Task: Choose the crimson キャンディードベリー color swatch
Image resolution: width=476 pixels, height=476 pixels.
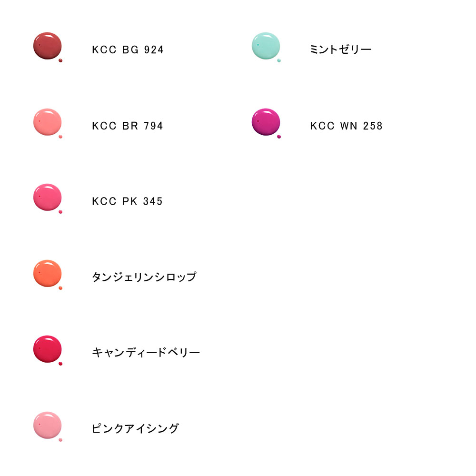Action: (48, 349)
